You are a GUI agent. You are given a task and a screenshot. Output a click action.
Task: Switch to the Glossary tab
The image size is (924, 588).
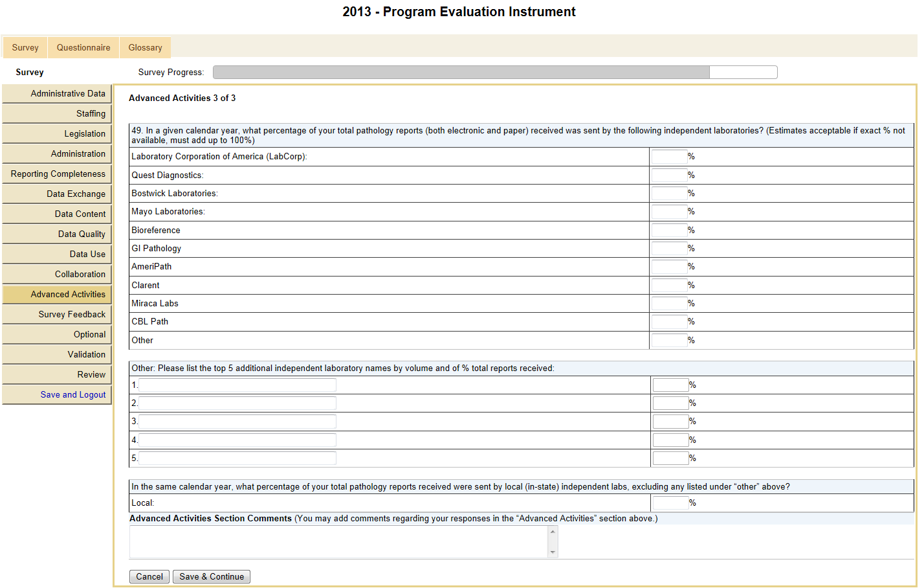145,47
